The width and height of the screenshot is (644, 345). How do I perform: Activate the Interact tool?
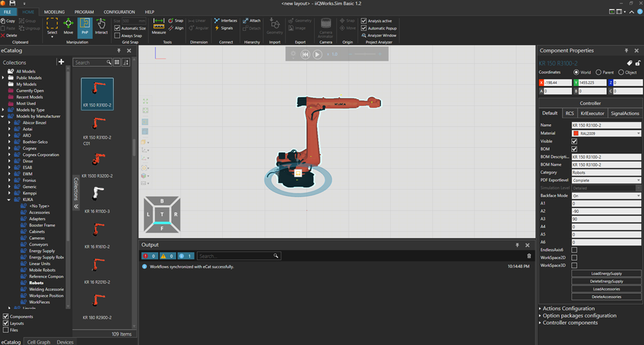coord(101,27)
